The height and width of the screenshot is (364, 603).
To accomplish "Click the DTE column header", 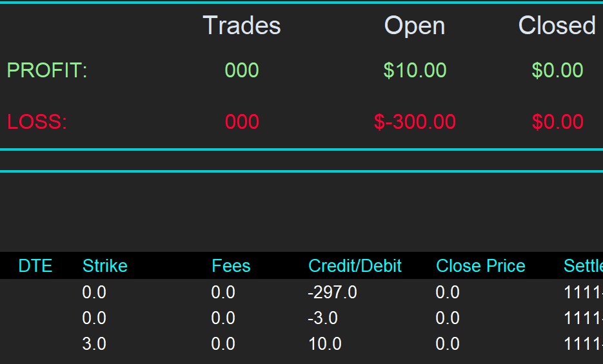I will point(35,266).
